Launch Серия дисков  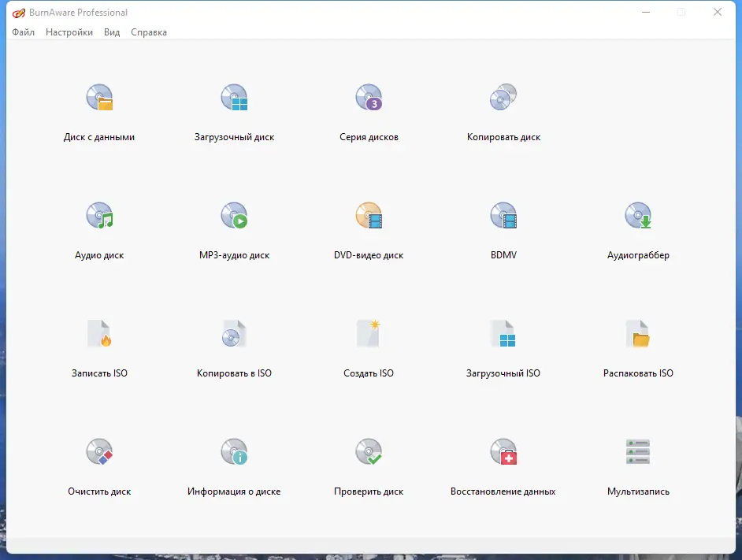(369, 110)
